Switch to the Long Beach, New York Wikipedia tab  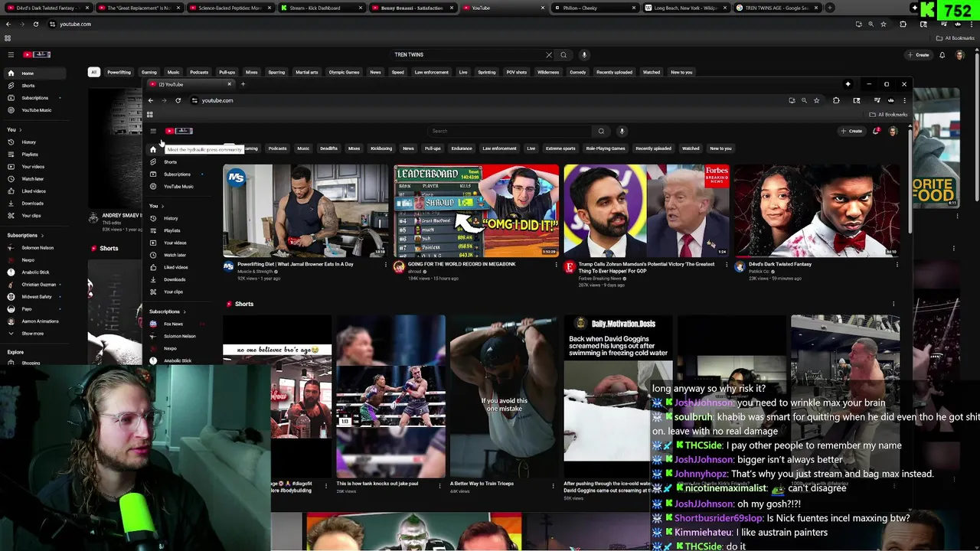pos(685,8)
